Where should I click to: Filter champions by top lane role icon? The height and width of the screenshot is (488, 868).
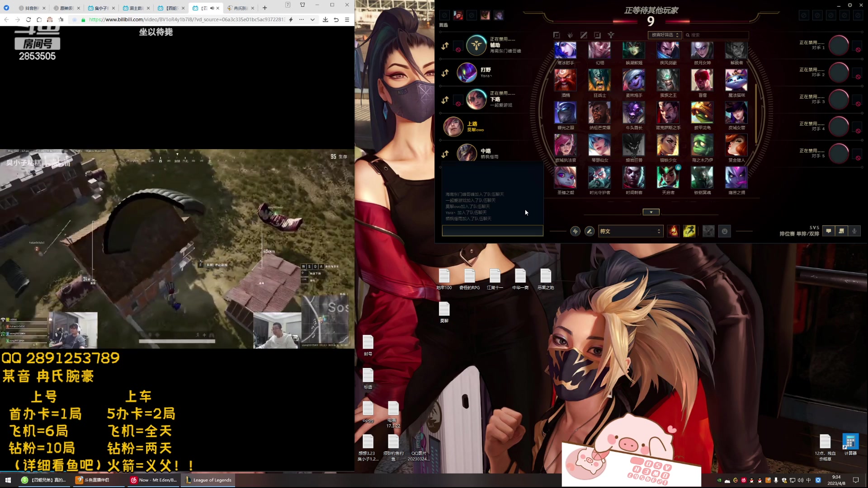click(557, 35)
